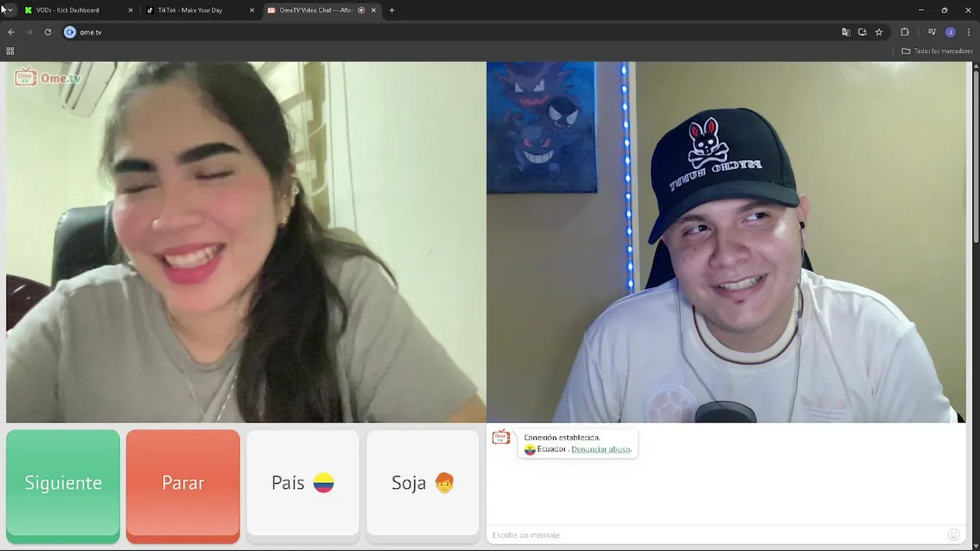The height and width of the screenshot is (551, 980).
Task: Close the VODs - Kick Dashboard tab
Action: click(x=130, y=10)
